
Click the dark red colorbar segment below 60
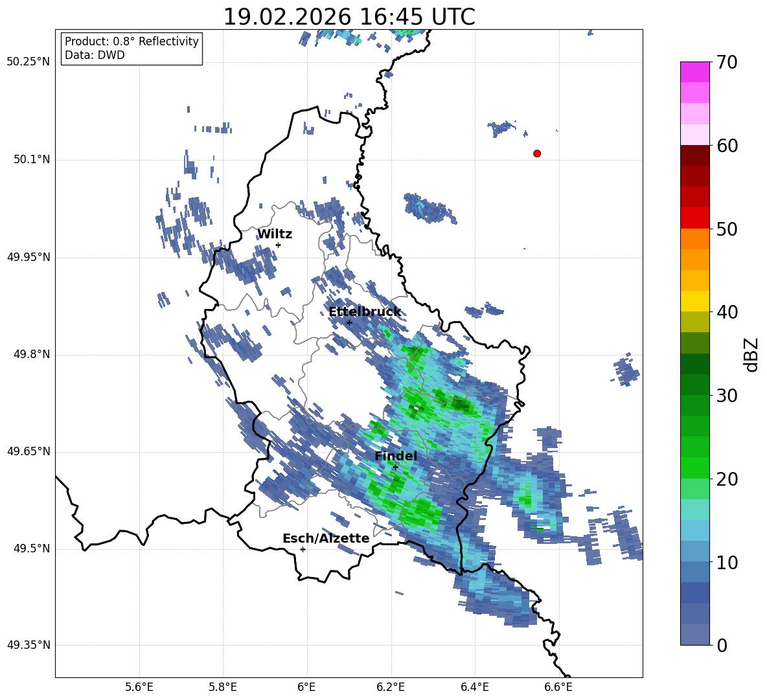click(694, 155)
